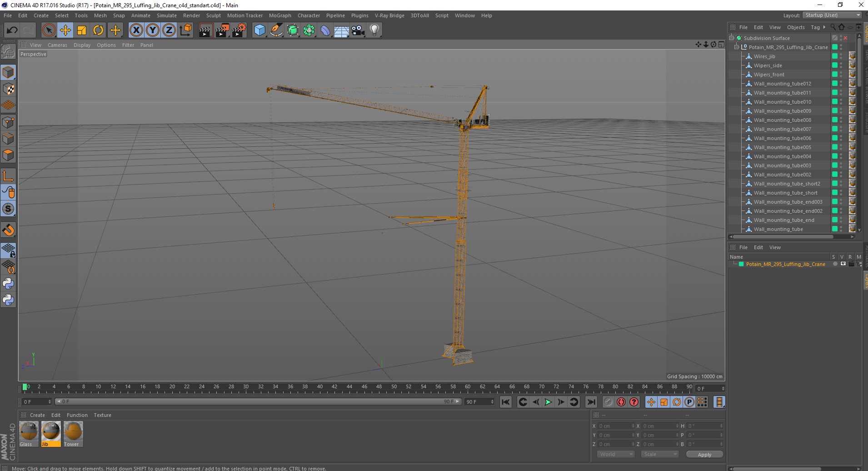Screen dimensions: 868x471
Task: Collapse the Subdivision Surface object
Action: [x=732, y=38]
